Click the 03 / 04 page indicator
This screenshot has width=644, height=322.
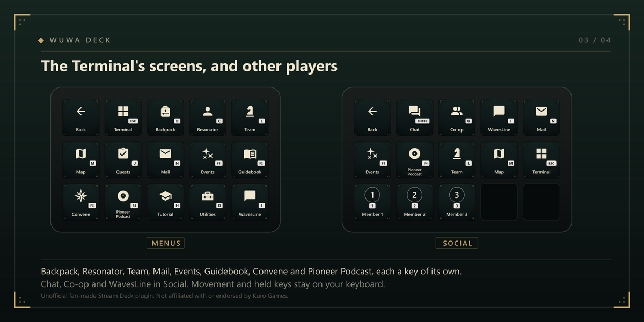595,40
